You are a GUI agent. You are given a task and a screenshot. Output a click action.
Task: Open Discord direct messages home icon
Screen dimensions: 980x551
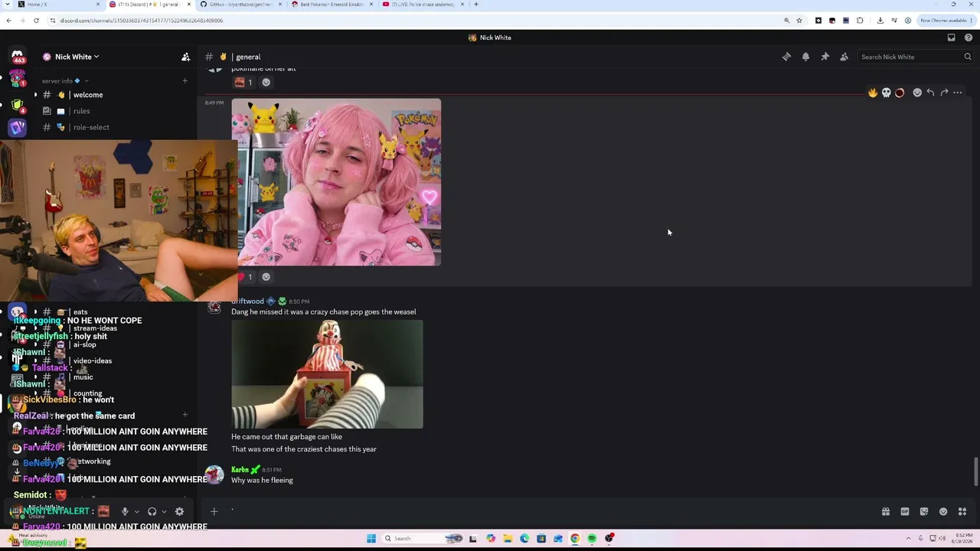[17, 57]
